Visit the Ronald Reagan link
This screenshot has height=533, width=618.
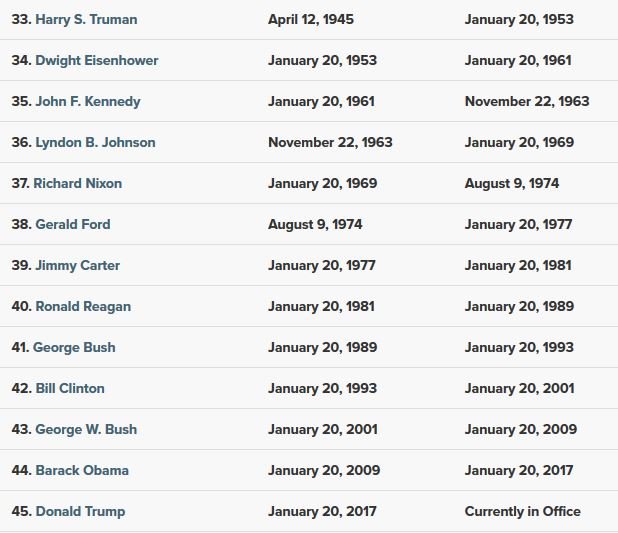coord(83,306)
